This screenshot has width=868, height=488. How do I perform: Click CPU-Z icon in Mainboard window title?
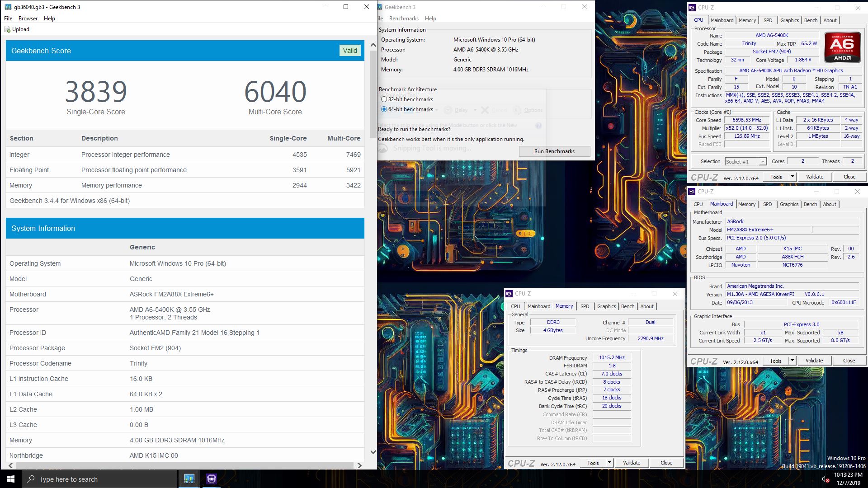click(x=692, y=191)
